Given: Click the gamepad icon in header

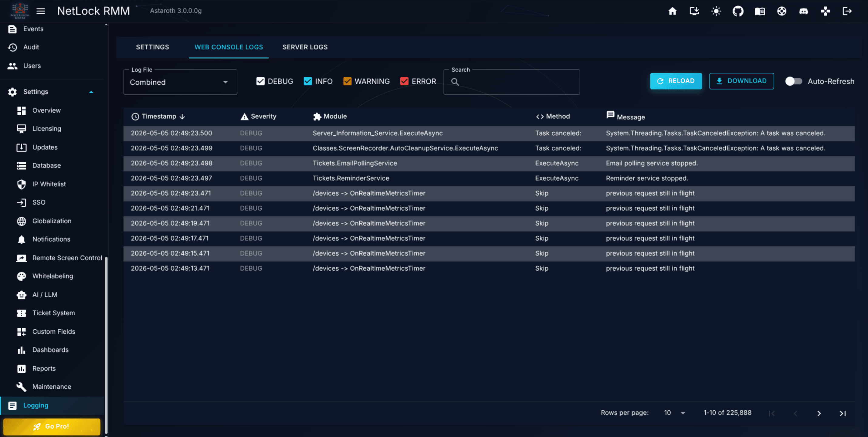Looking at the screenshot, I should pos(825,11).
